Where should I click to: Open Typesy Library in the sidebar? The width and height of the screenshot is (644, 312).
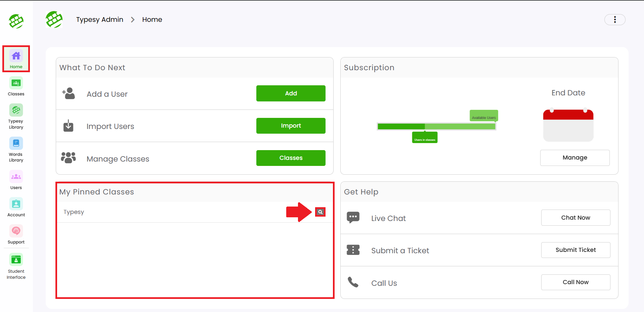point(16,116)
